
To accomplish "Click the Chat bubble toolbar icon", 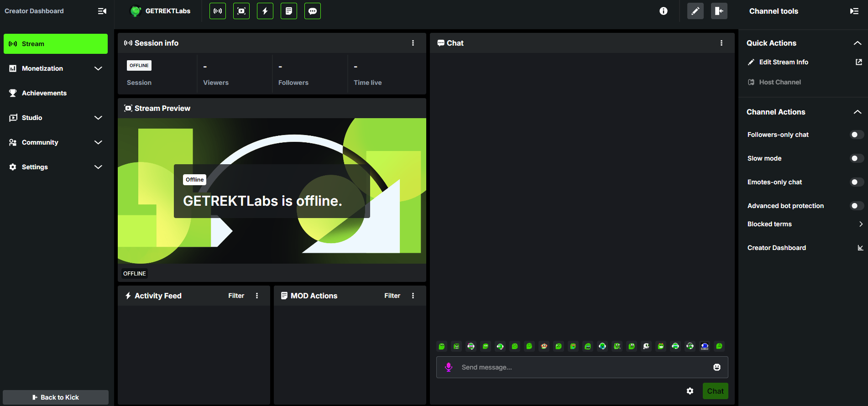I will [x=313, y=11].
